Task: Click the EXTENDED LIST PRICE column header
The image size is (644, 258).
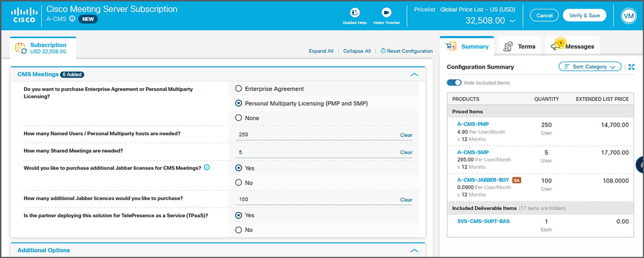Action: click(x=602, y=99)
